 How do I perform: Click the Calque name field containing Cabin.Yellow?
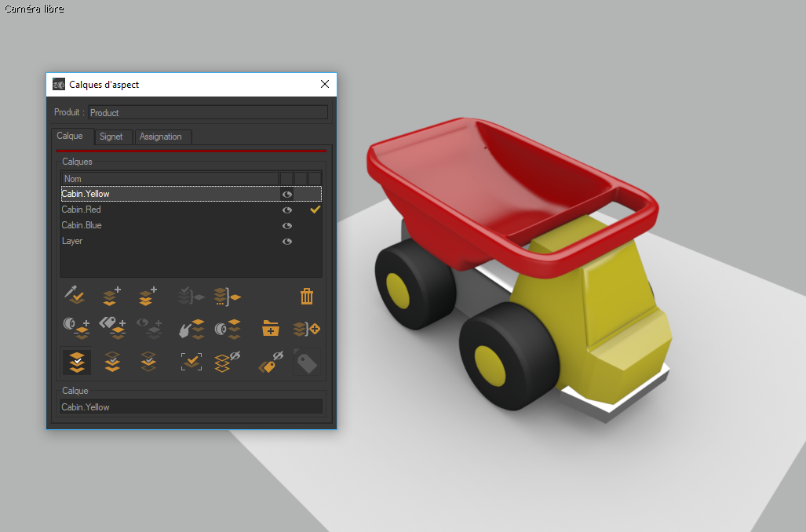191,407
